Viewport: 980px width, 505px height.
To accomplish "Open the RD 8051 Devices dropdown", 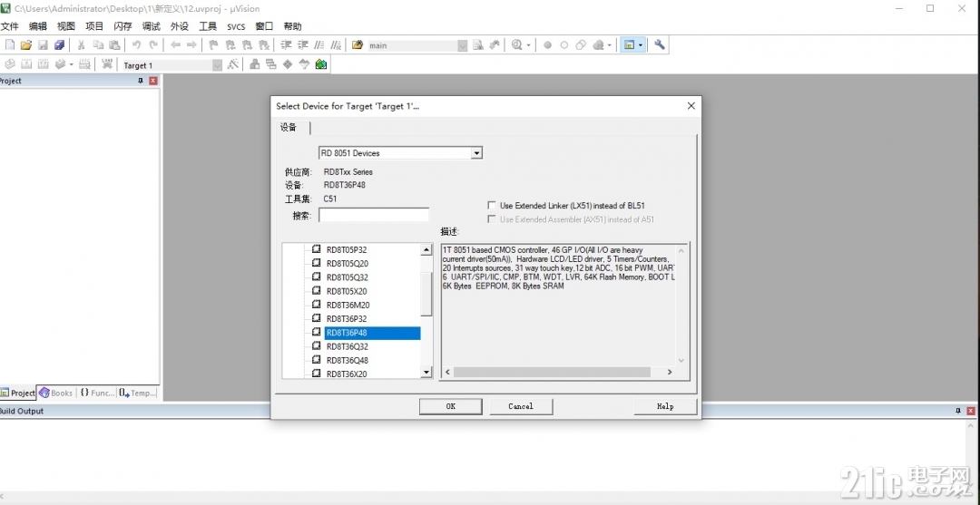I will point(476,153).
